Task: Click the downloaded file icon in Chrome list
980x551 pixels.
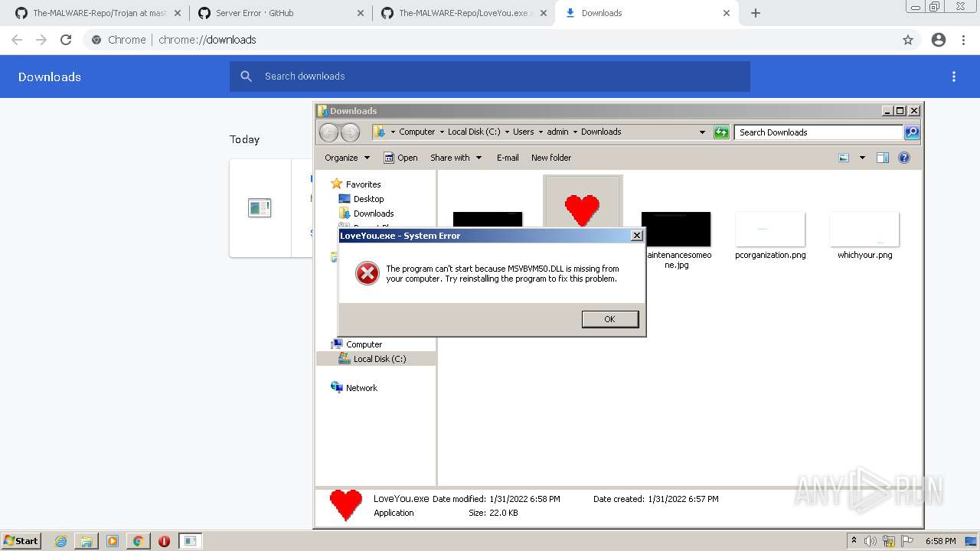Action: tap(260, 207)
